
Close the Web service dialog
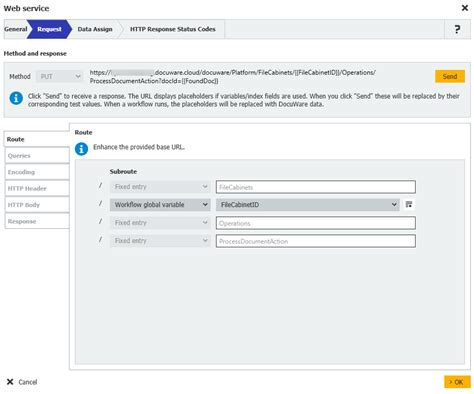(465, 8)
